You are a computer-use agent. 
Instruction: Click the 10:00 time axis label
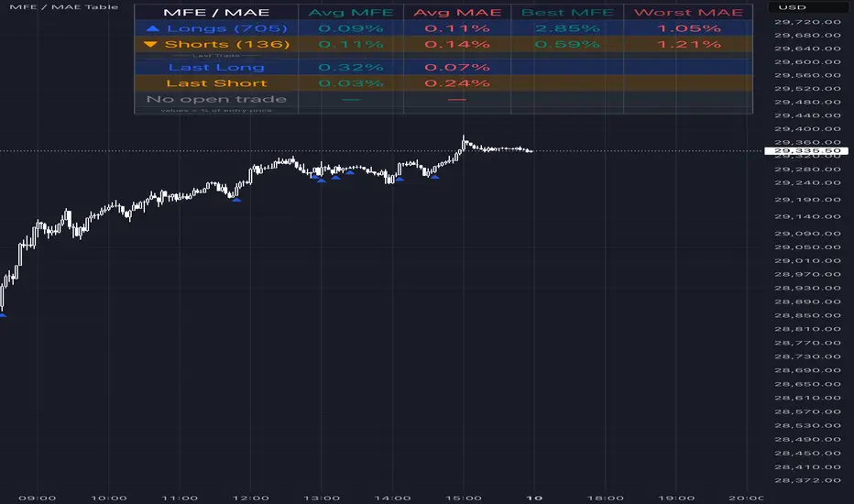(x=108, y=498)
